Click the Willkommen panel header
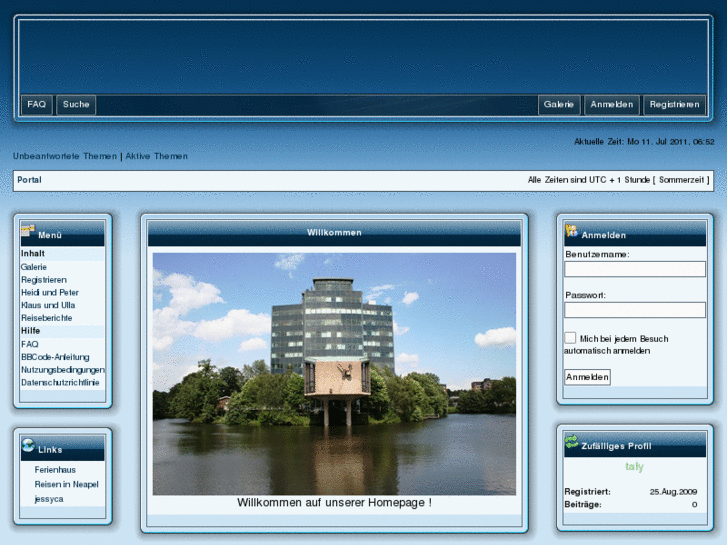The height and width of the screenshot is (545, 727). click(334, 233)
